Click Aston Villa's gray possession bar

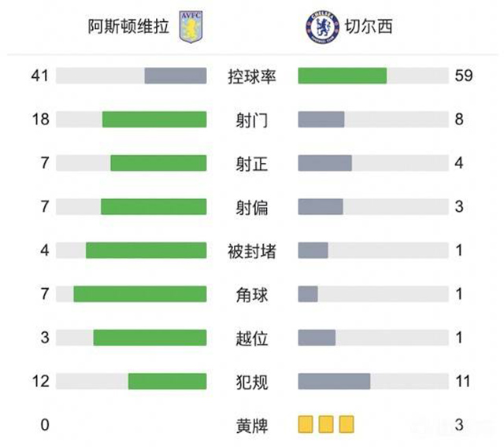pos(175,76)
